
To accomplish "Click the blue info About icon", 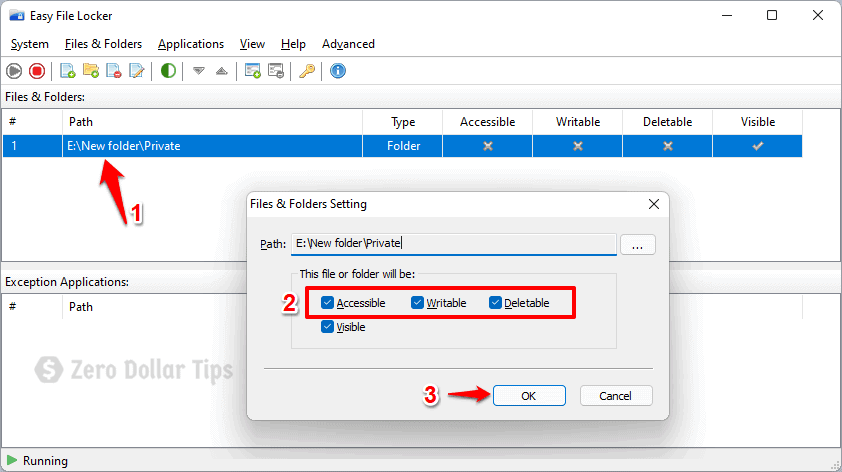I will 338,71.
